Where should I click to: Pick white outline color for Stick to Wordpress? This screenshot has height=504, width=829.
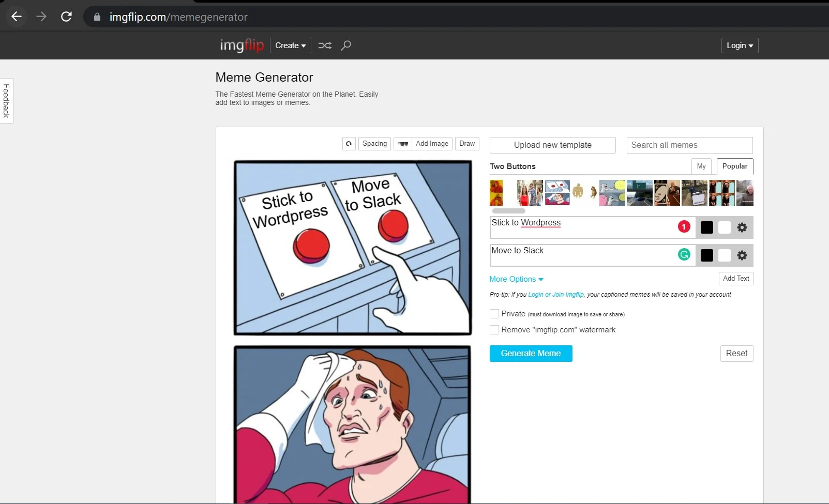[725, 227]
